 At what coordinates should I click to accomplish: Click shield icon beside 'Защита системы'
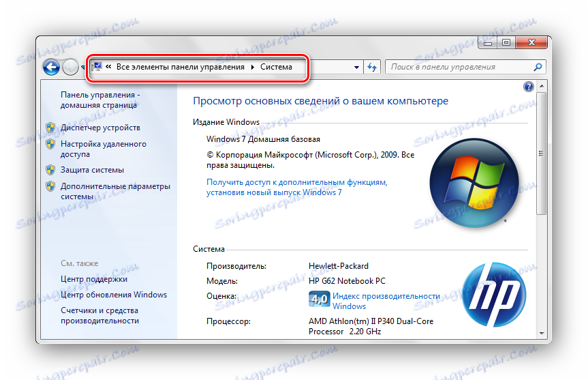[50, 170]
